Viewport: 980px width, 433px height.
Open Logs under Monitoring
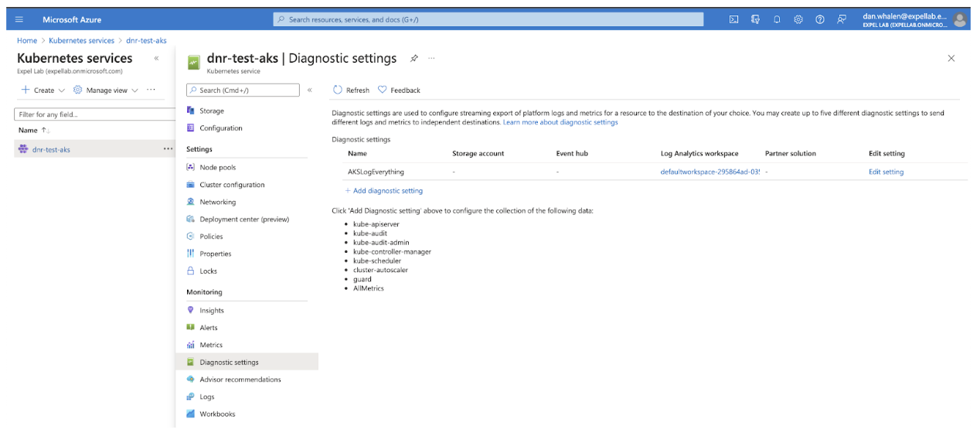(206, 397)
